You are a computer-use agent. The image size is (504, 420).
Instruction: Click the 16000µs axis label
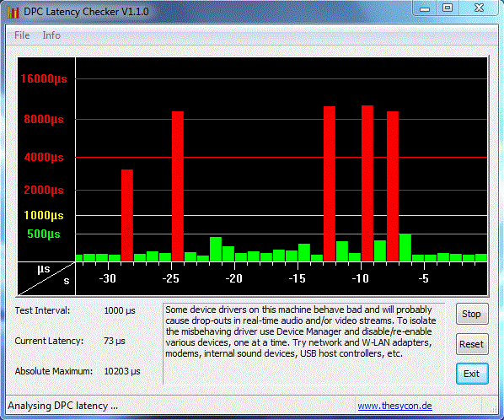coord(44,78)
